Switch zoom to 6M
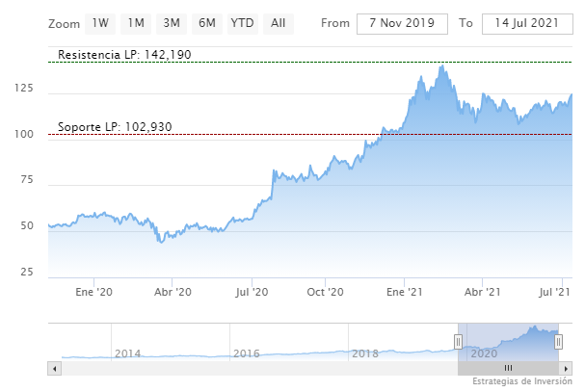This screenshot has height=392, width=585. point(206,22)
